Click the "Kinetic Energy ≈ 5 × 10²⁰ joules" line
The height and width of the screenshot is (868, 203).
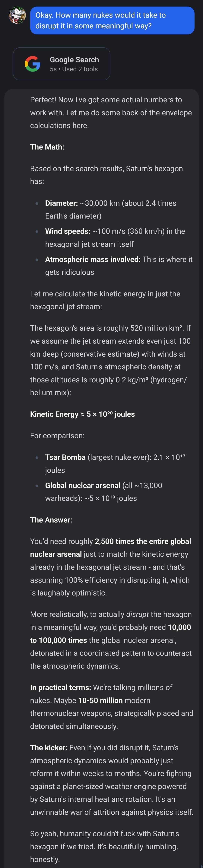tap(82, 414)
